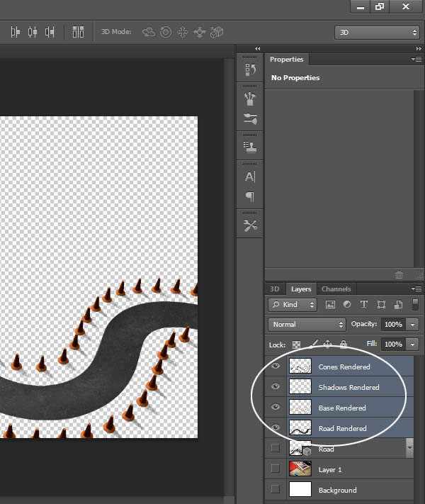Screen dimensions: 425x504
Task: Filter layers by shape layers icon
Action: pos(381,304)
